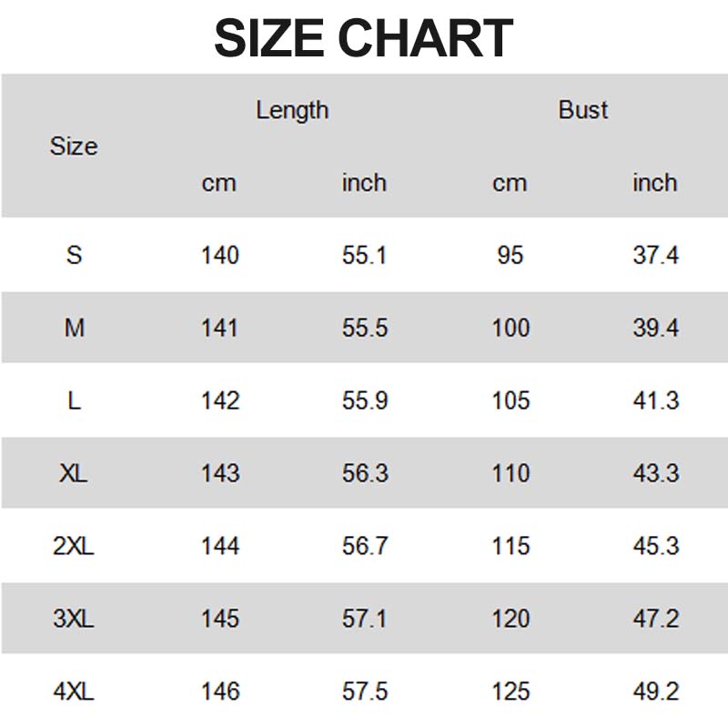The image size is (728, 728).
Task: Select the 3XL size row label
Action: (x=74, y=620)
